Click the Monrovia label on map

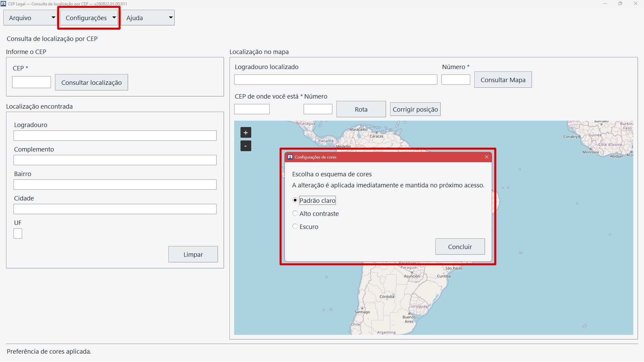(590, 152)
